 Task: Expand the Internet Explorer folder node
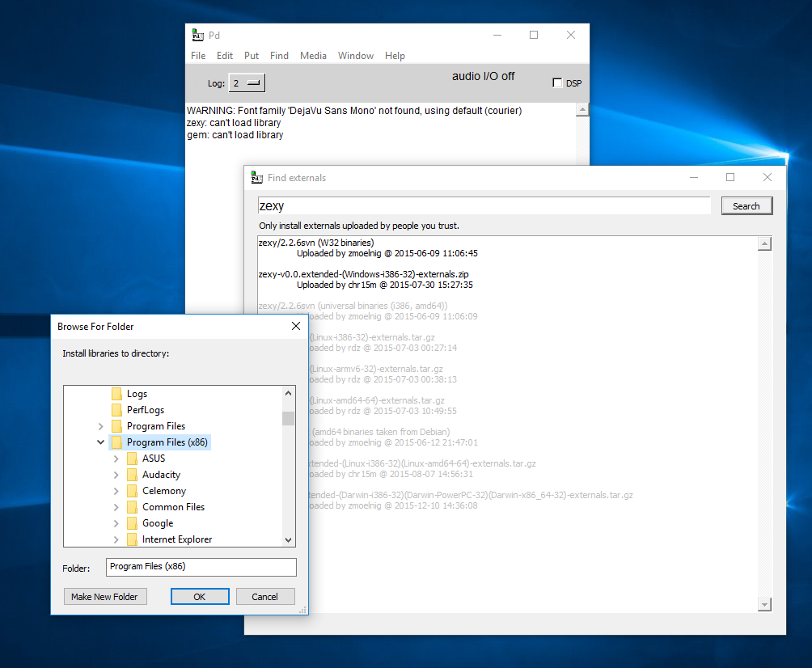pos(116,539)
